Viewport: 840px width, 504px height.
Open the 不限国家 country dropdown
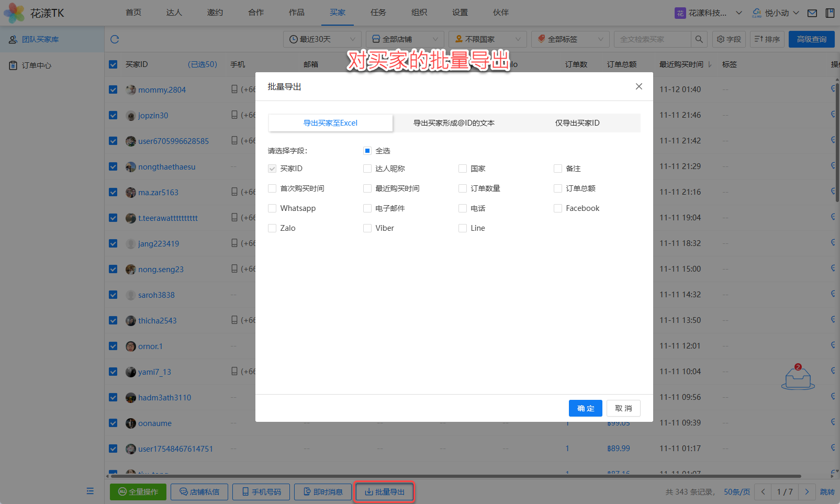(487, 39)
